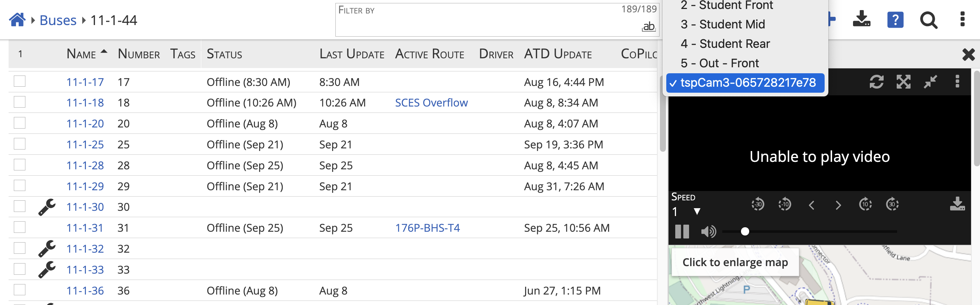Select 5 - Out - Front camera option

coord(720,63)
